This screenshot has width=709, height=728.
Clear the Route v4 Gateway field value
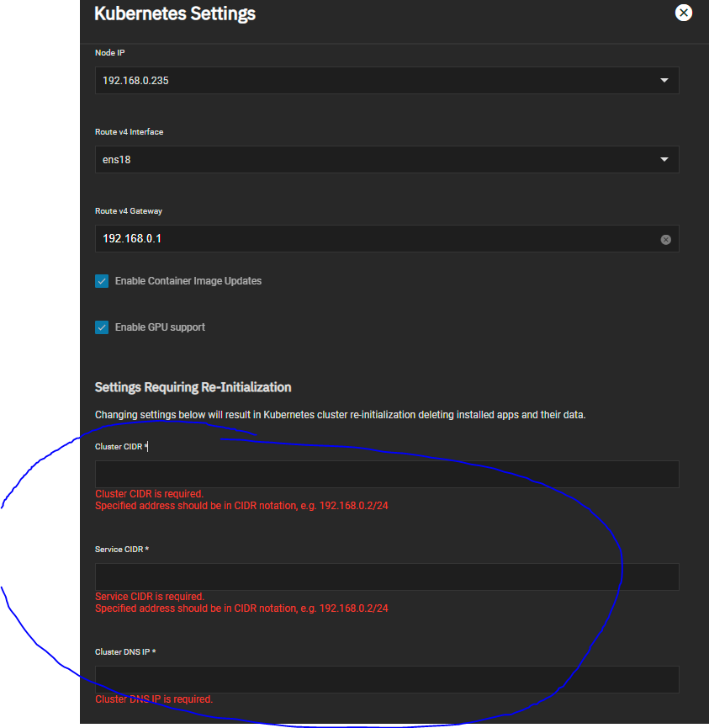665,239
